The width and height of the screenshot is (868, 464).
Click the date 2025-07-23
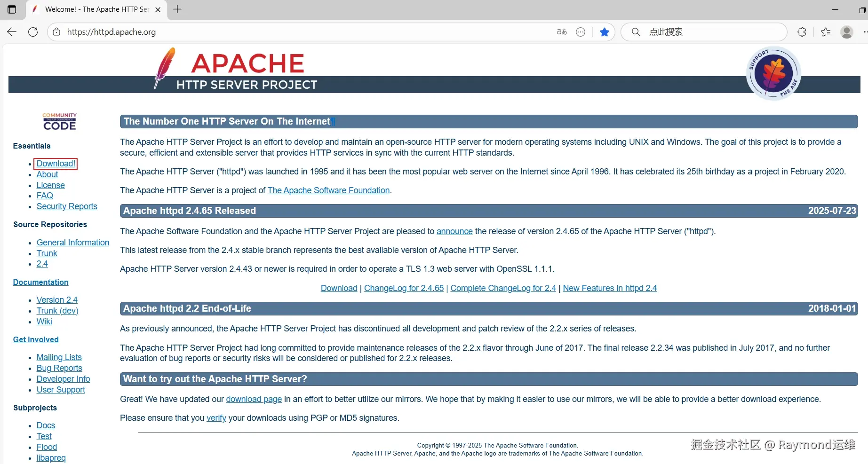(832, 211)
